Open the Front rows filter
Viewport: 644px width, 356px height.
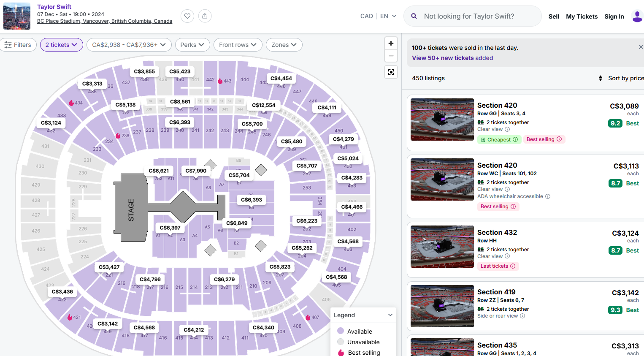238,45
